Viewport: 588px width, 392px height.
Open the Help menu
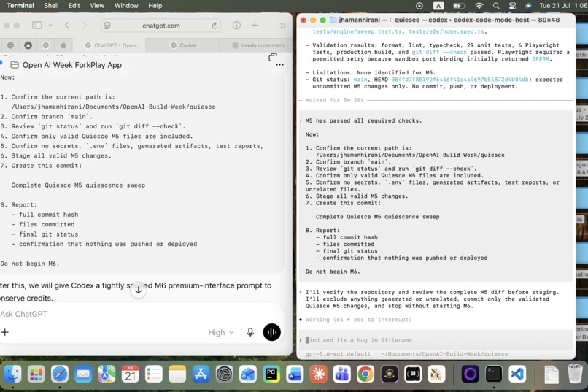[x=155, y=6]
